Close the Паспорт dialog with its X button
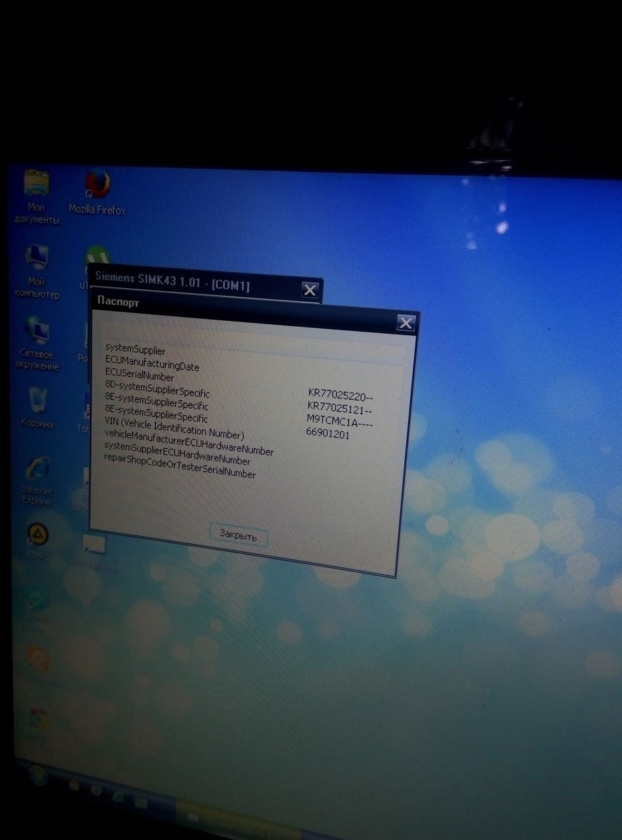 coord(406,322)
